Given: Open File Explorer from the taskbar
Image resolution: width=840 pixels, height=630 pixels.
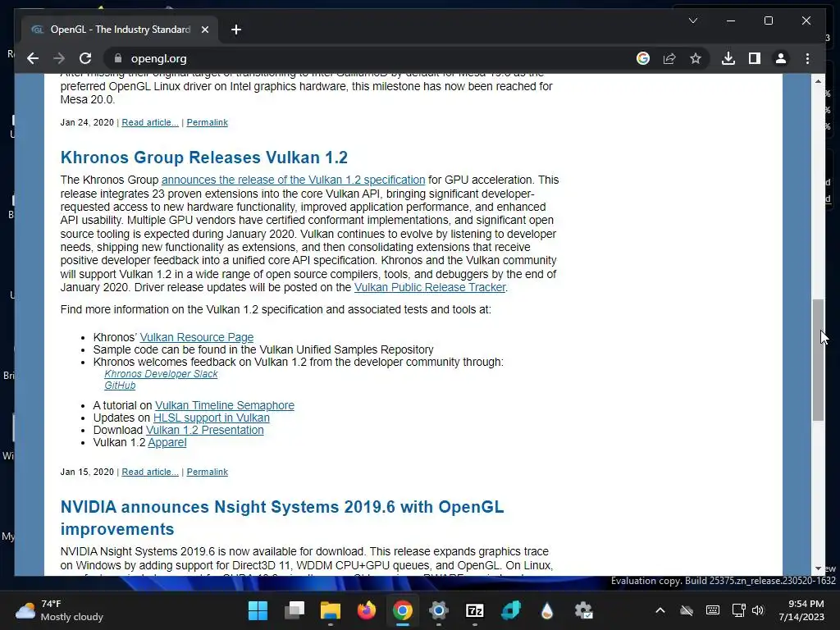Looking at the screenshot, I should [x=331, y=610].
